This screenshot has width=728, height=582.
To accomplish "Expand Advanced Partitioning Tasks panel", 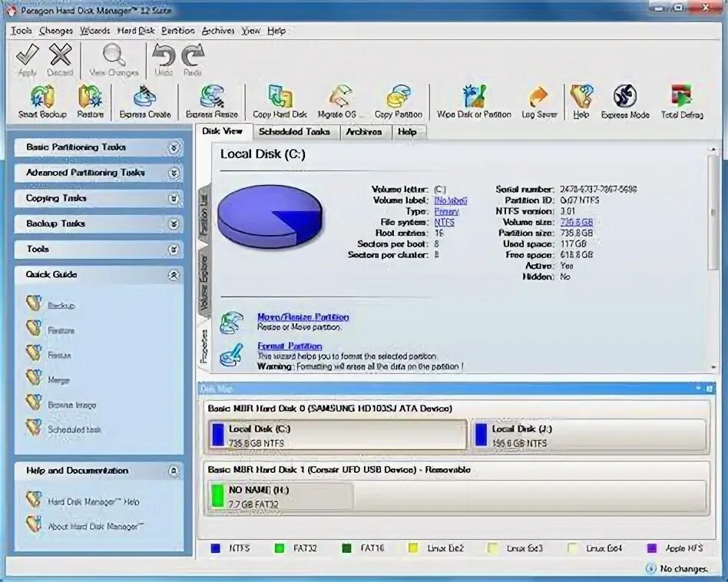I will click(174, 173).
